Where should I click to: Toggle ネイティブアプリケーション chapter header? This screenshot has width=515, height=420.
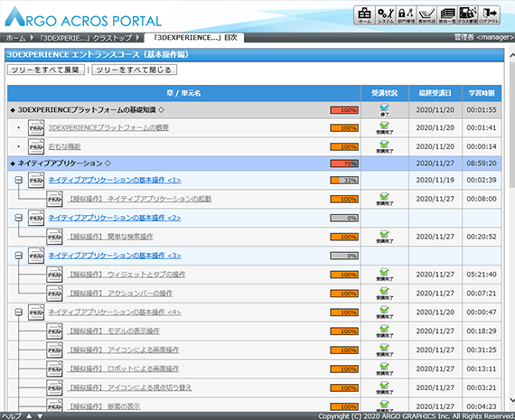click(x=61, y=163)
